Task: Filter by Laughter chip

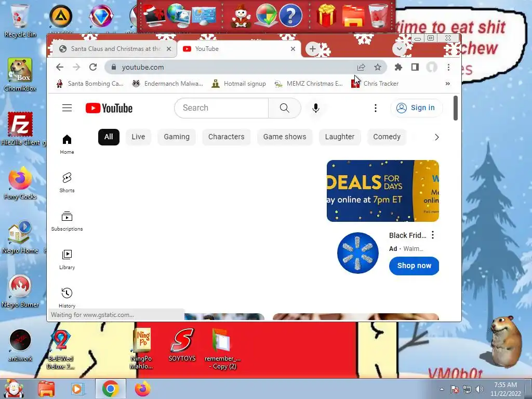Action: tap(340, 137)
